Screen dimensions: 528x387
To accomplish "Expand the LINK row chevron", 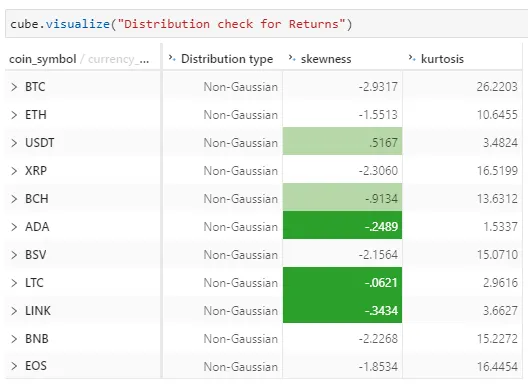I will pyautogui.click(x=14, y=311).
